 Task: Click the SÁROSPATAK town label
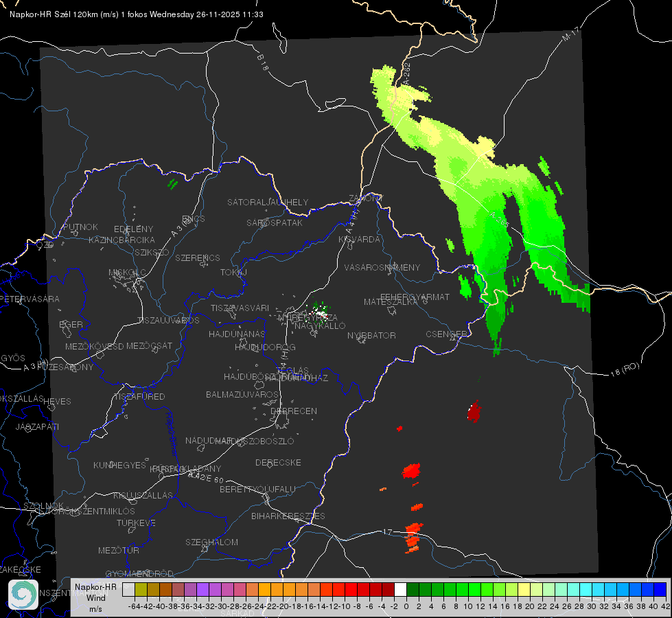[275, 222]
